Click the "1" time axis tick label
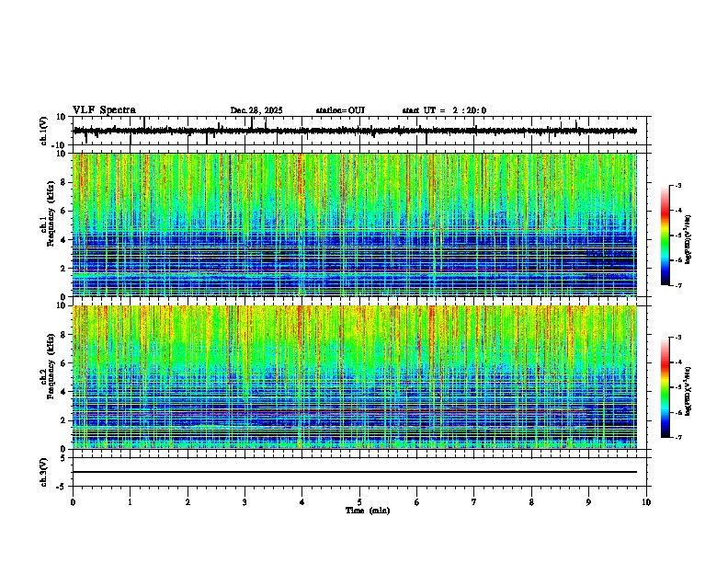728x563 pixels. click(x=130, y=502)
